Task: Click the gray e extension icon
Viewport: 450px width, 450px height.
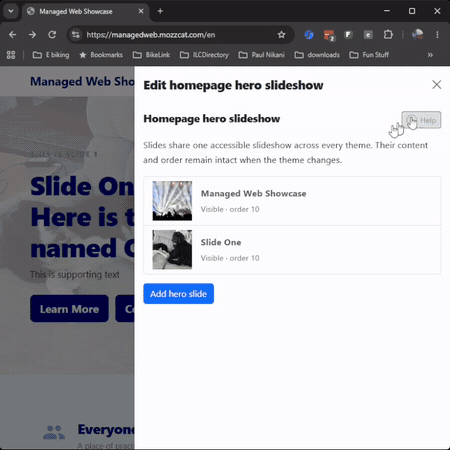Action: (368, 35)
